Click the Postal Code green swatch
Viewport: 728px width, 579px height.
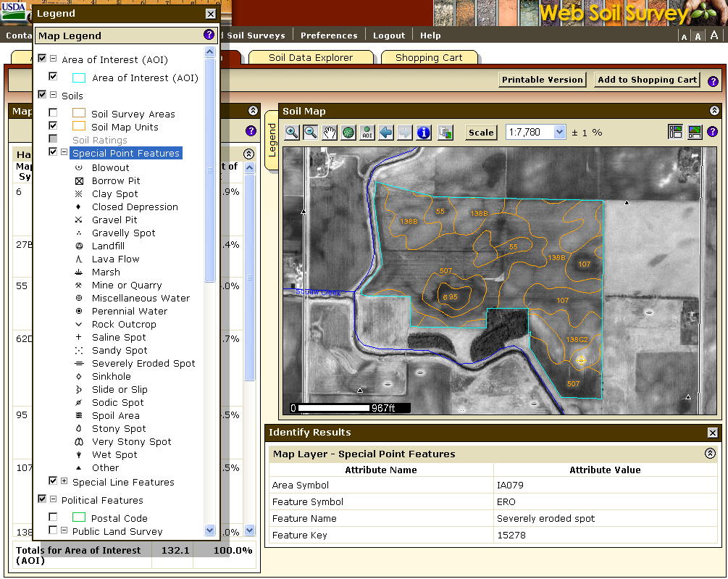point(79,517)
